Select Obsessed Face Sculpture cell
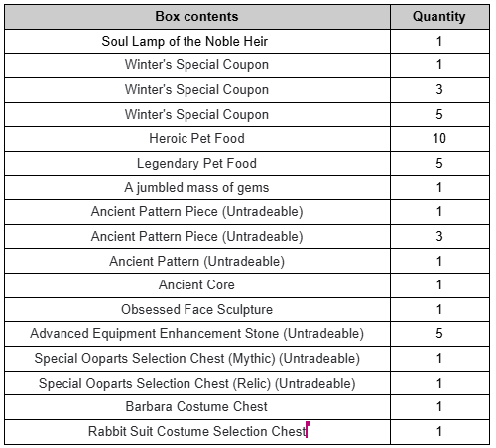 [x=197, y=310]
